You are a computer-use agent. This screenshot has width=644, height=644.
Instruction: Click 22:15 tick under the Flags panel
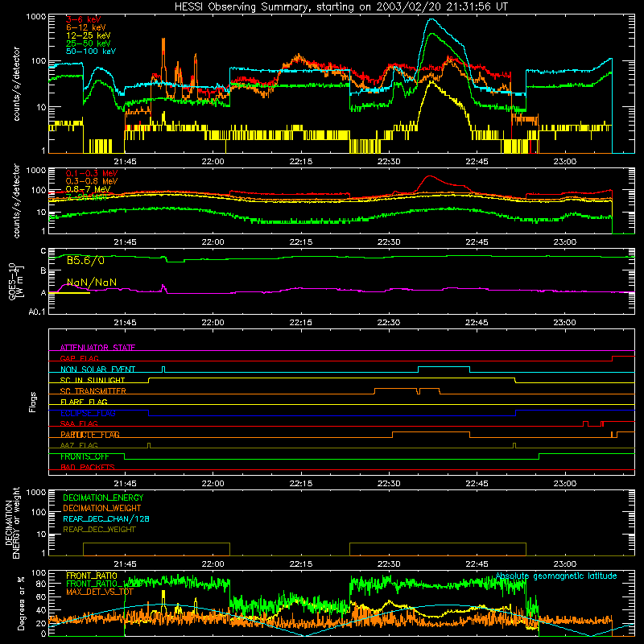(x=300, y=484)
